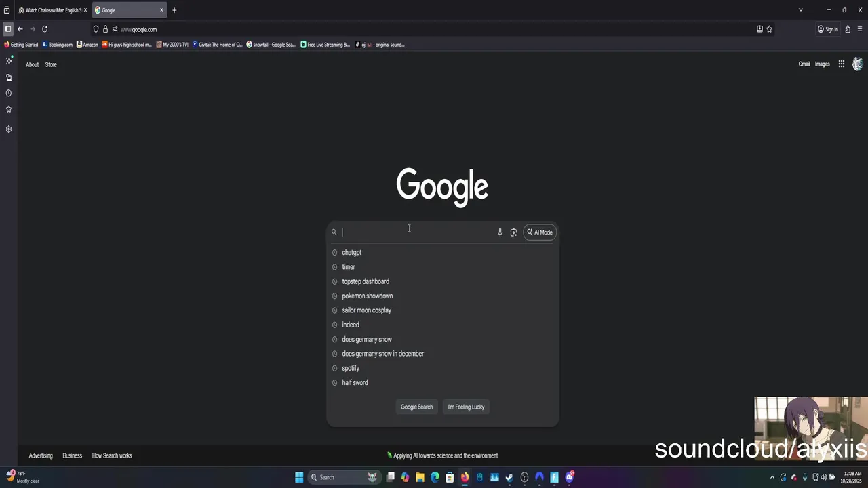Close the Google tab
This screenshot has height=488, width=868.
161,10
